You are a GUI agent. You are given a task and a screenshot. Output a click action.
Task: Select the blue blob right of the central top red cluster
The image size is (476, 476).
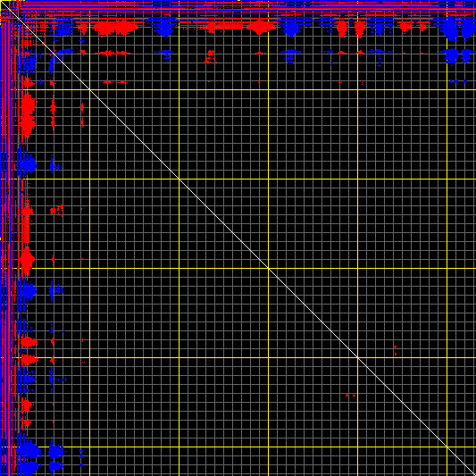(291, 29)
